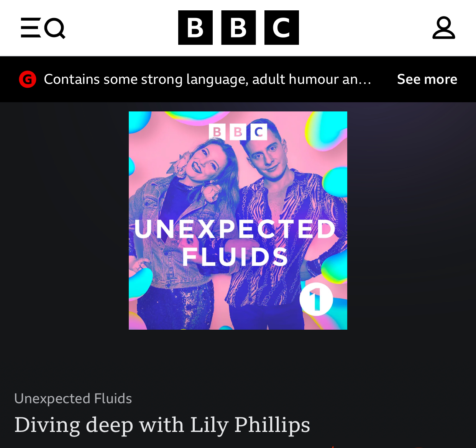Click the Radio 1 logo on artwork
This screenshot has width=476, height=448.
pos(316,299)
